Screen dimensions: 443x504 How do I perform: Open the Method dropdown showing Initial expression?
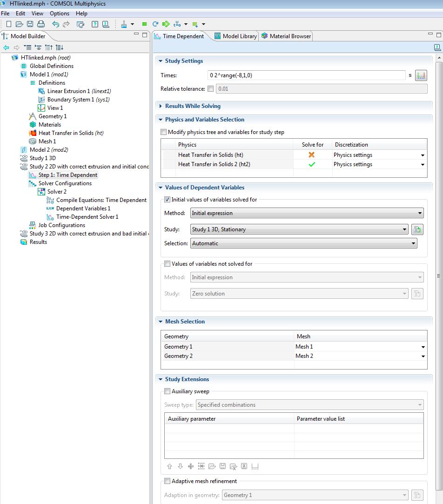307,213
